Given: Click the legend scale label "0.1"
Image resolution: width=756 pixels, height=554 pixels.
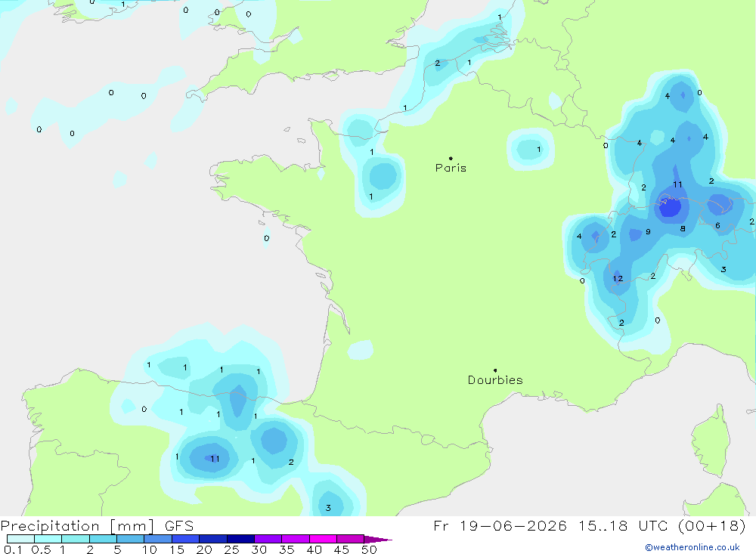Looking at the screenshot, I should click(x=13, y=549).
